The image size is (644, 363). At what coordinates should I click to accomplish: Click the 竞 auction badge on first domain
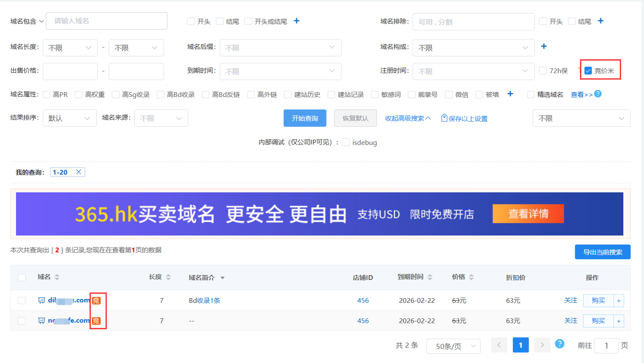tap(96, 300)
